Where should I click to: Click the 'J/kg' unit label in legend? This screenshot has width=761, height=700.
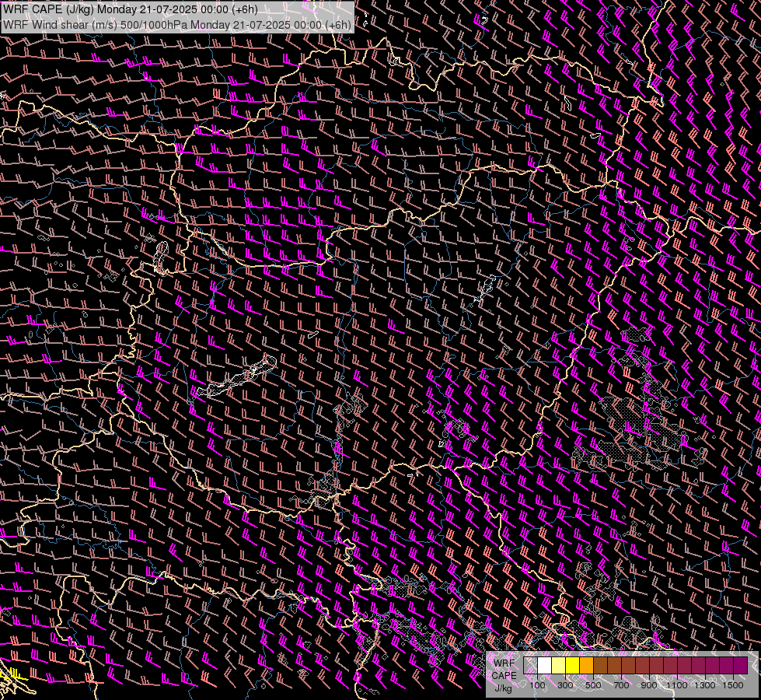pyautogui.click(x=503, y=688)
